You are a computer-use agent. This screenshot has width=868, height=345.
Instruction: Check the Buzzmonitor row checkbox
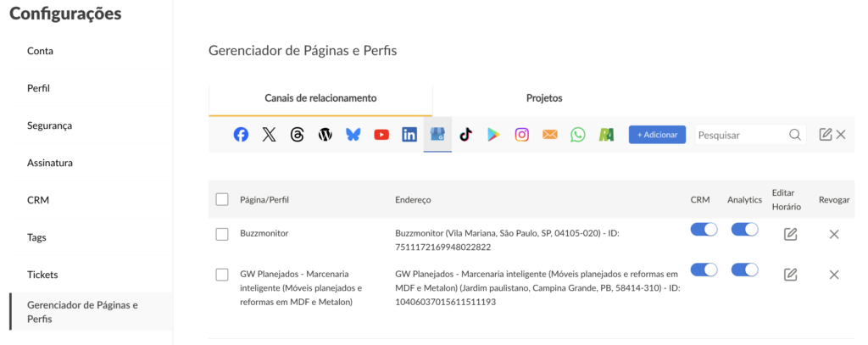coord(222,234)
